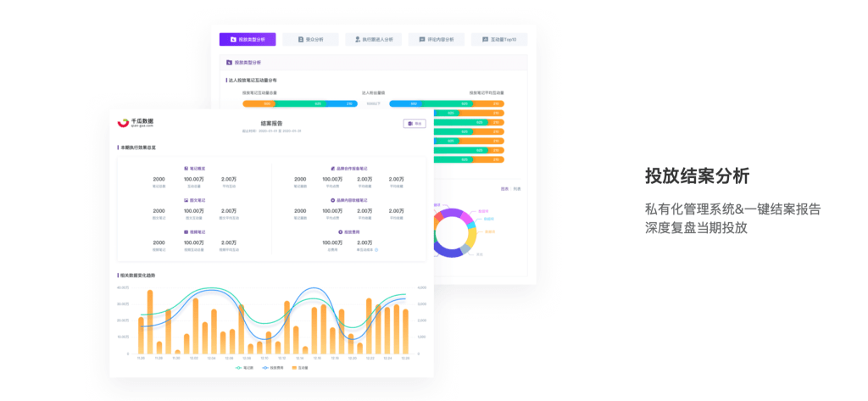Open the 投放类型分析 tab
868x401 pixels.
[x=247, y=40]
